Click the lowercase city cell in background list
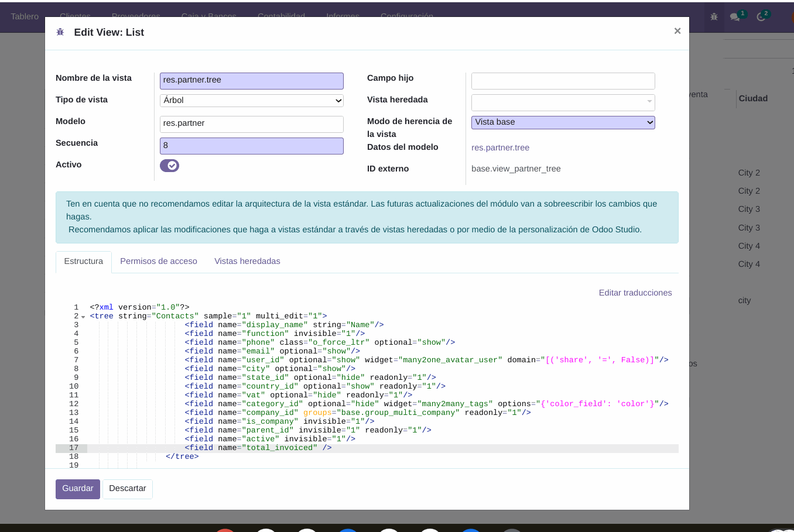 tap(744, 300)
